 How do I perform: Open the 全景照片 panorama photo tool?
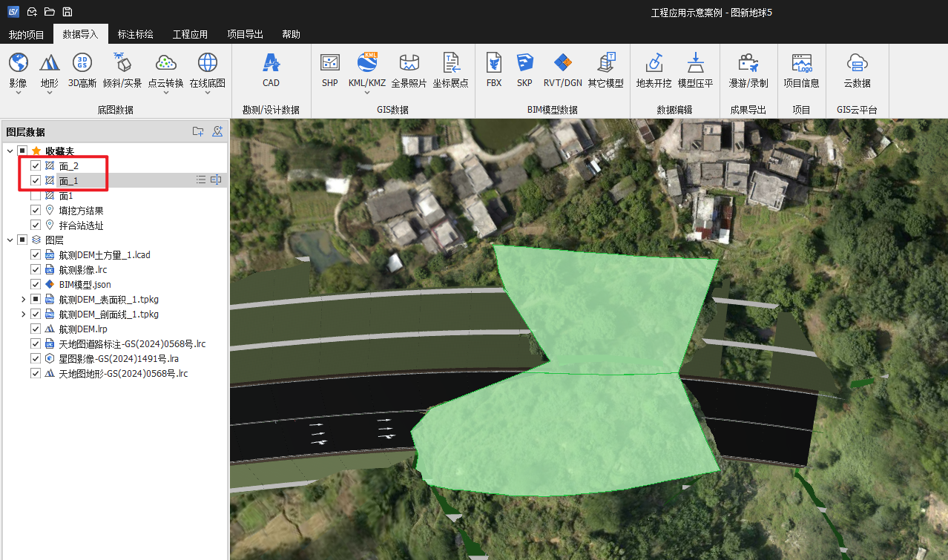click(409, 63)
